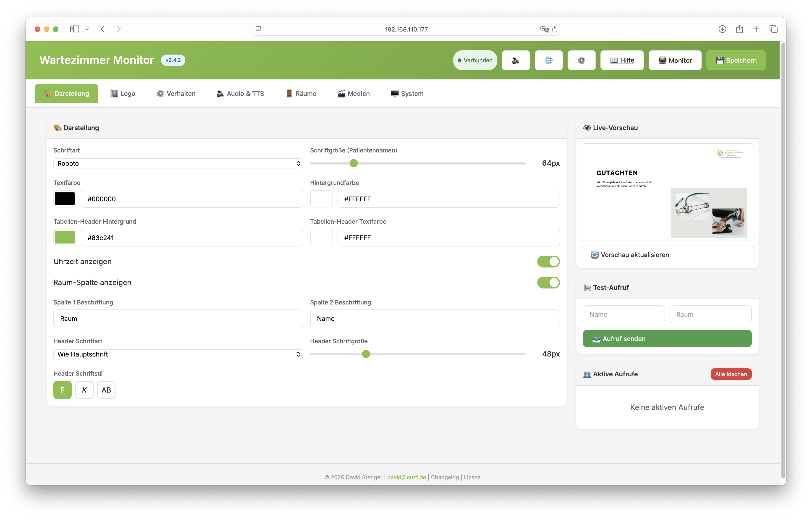Click the Name field under Test-Aufruf
The width and height of the screenshot is (812, 519).
pyautogui.click(x=623, y=314)
